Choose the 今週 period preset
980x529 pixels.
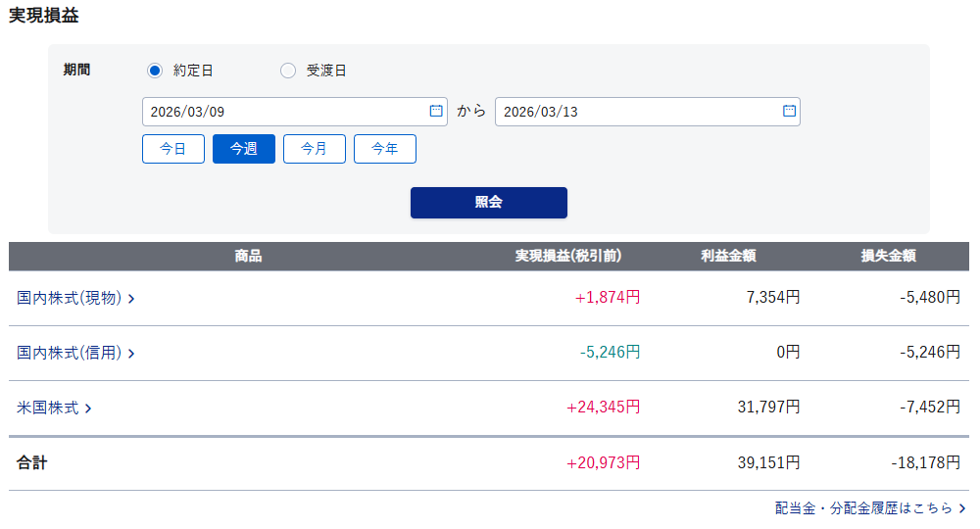244,149
